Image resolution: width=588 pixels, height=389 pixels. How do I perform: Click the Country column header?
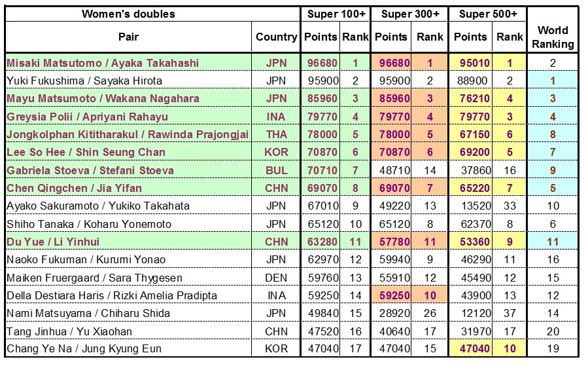pos(276,37)
